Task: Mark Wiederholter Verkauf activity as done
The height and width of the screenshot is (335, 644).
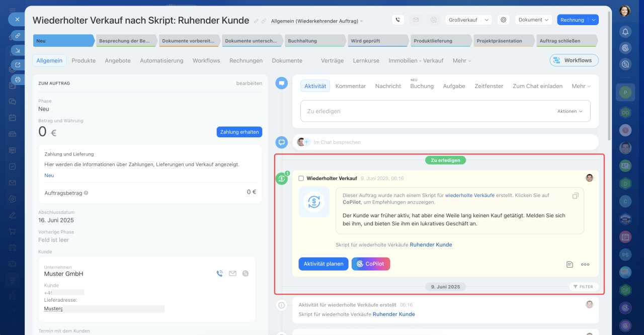Action: pyautogui.click(x=301, y=179)
